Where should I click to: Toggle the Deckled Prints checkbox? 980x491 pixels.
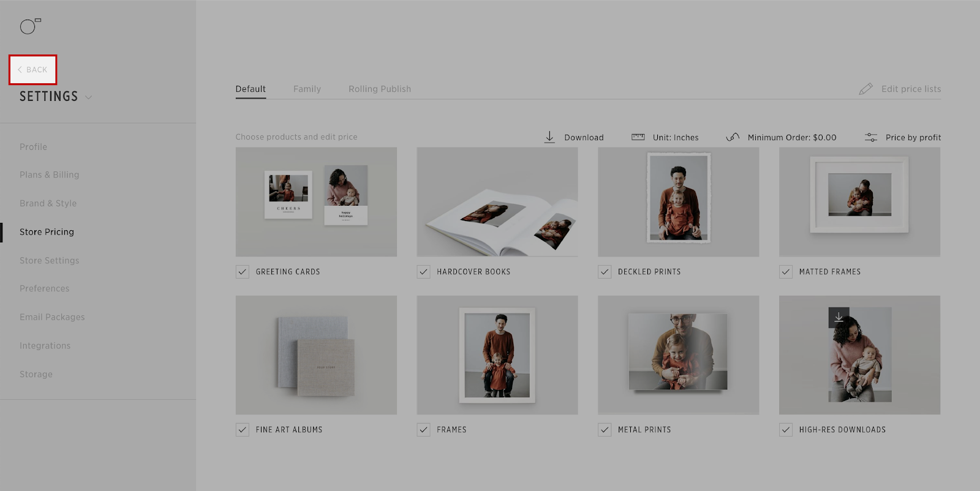pos(605,272)
